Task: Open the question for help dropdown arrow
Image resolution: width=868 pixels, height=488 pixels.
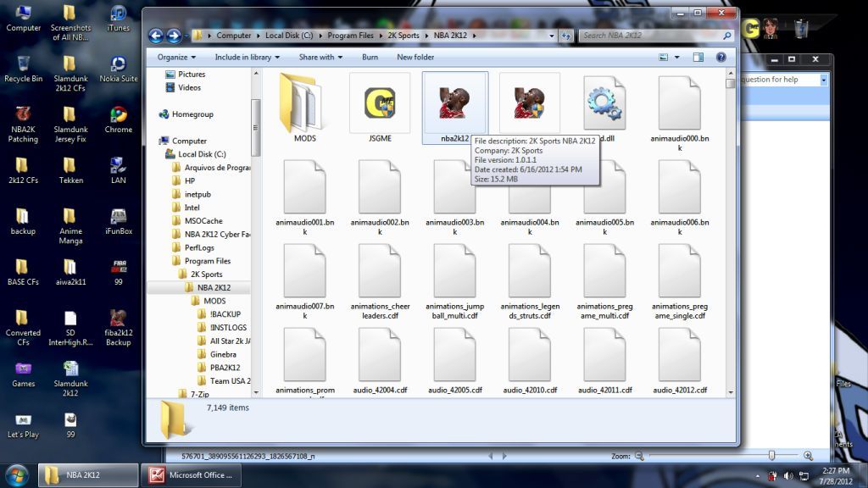Action: (824, 80)
